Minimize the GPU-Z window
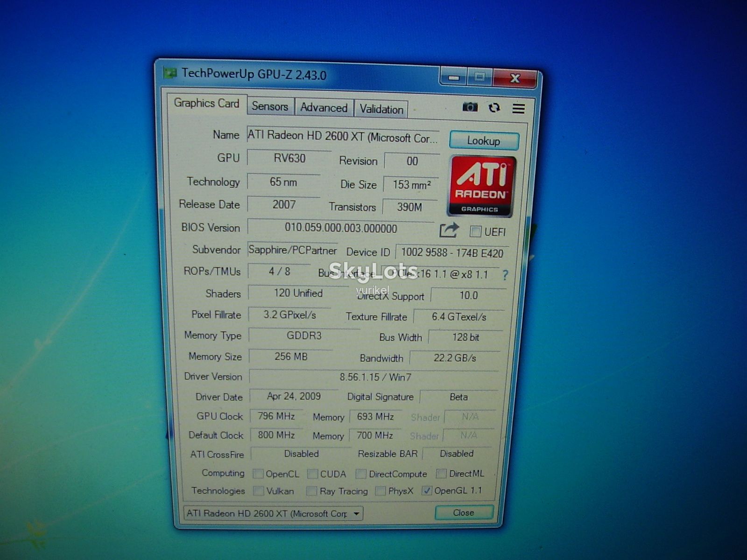This screenshot has width=747, height=560. (x=453, y=77)
